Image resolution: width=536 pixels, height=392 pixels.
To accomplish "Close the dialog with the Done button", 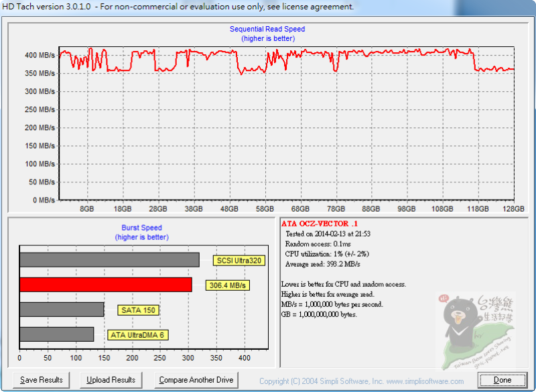I will tap(503, 380).
